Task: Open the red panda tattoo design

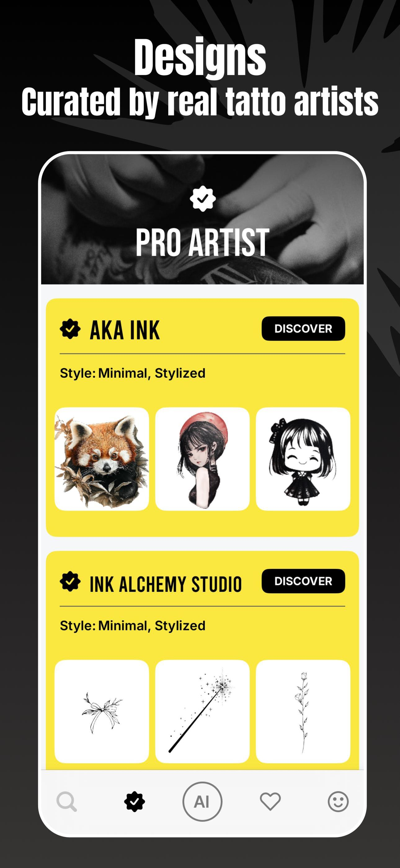Action: tap(102, 459)
